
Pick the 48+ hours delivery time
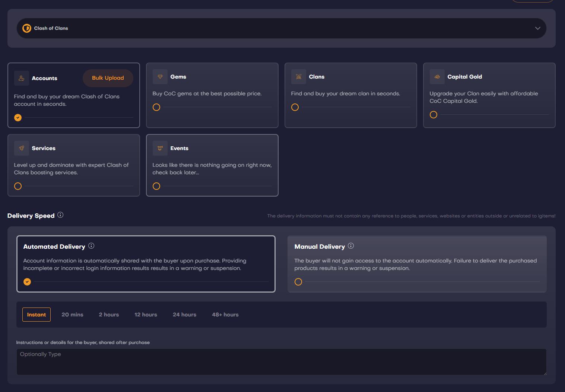coord(225,315)
